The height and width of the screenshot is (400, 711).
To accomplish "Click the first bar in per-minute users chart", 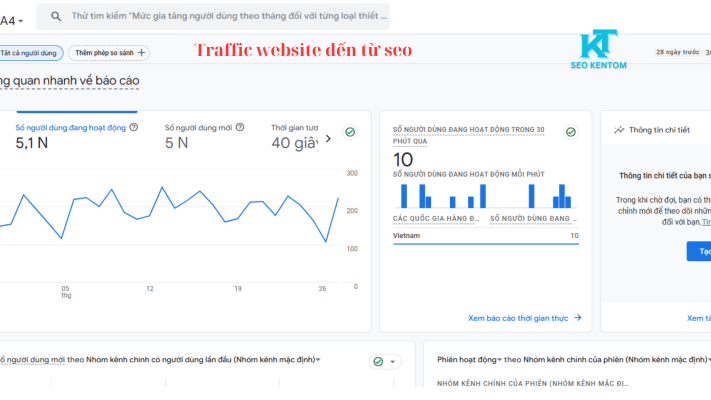I will tap(404, 196).
